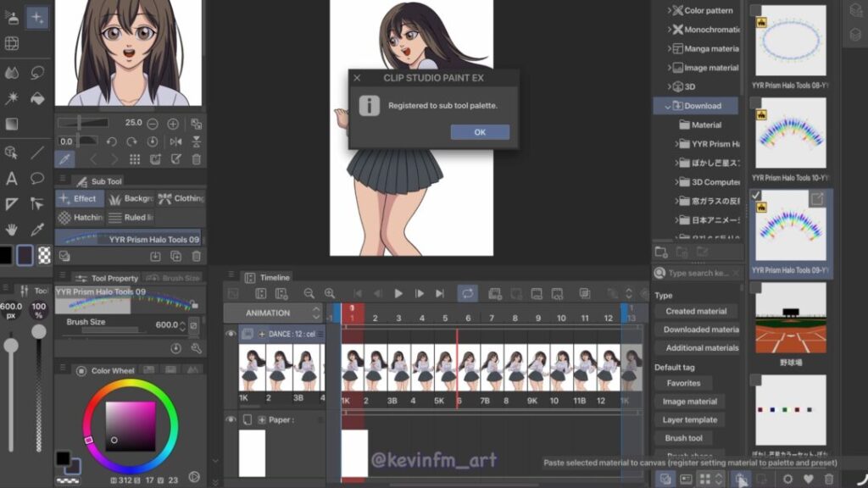The width and height of the screenshot is (868, 488).
Task: Select the Eyedropper tool
Action: (x=37, y=229)
